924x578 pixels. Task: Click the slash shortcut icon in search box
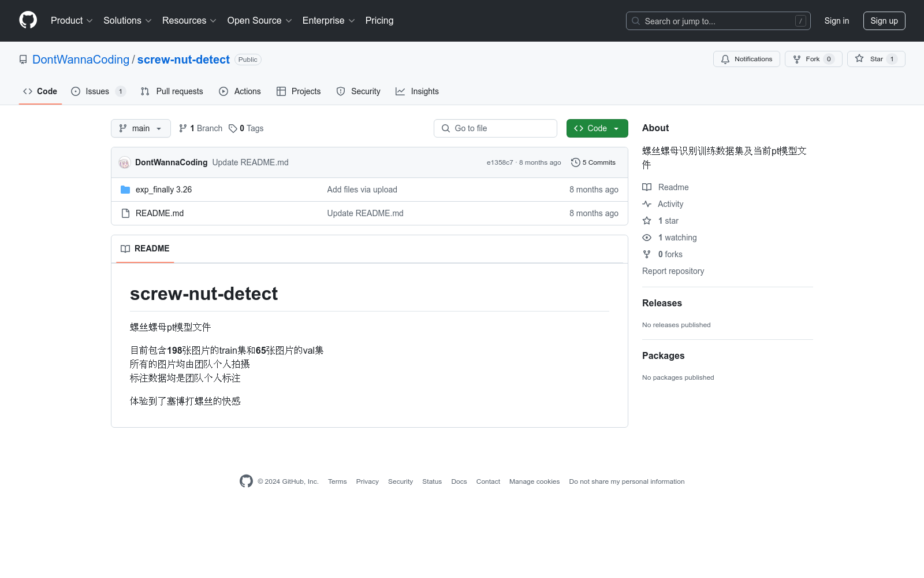(x=800, y=21)
